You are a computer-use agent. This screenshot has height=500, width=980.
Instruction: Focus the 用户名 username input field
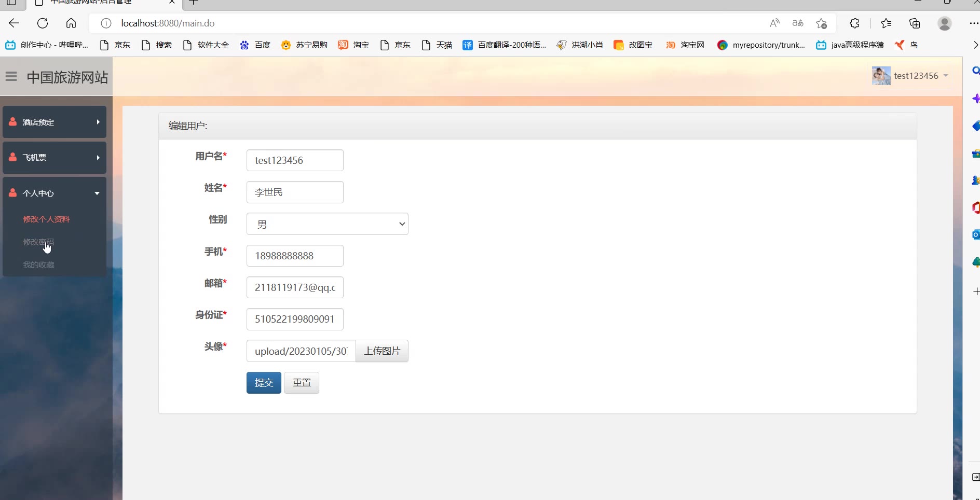tap(295, 160)
